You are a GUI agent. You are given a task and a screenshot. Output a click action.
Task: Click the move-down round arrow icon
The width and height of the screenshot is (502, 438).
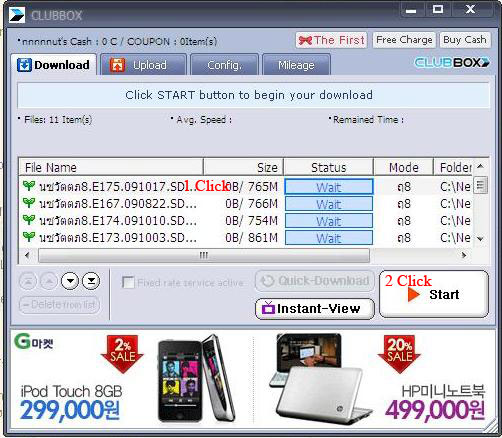(70, 281)
